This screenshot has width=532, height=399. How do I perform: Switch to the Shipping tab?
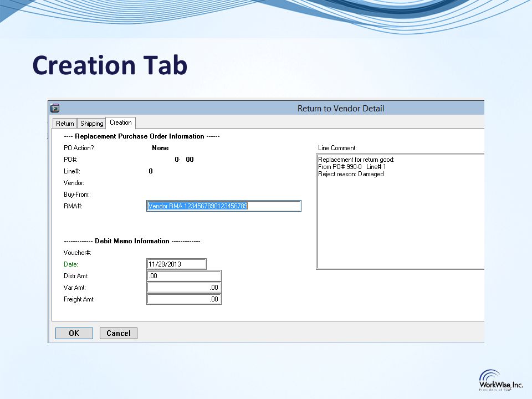pyautogui.click(x=91, y=123)
